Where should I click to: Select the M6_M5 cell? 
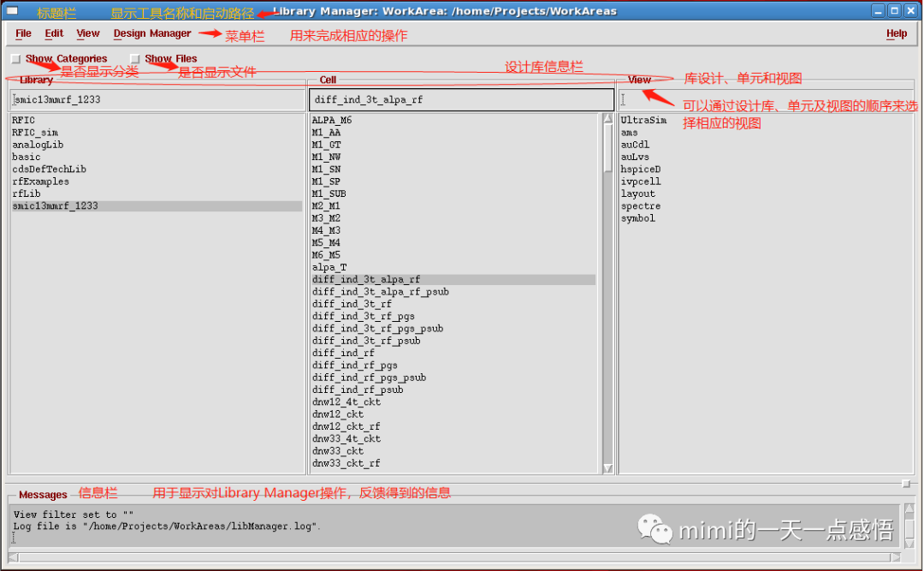[327, 255]
